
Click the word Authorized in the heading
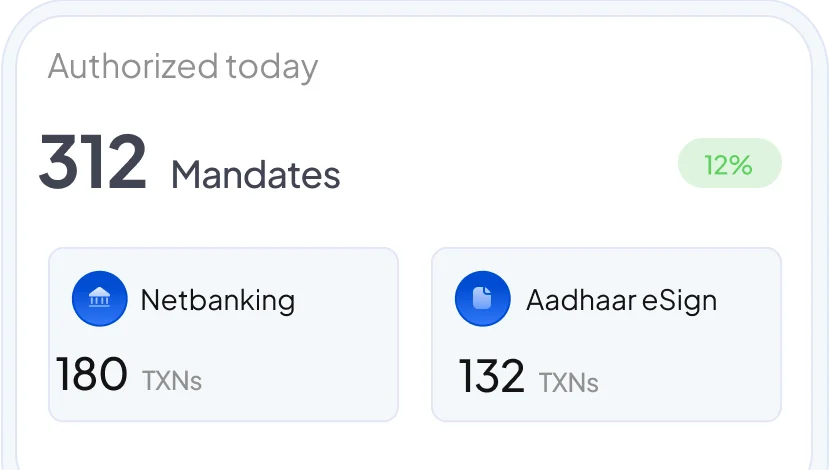tap(132, 67)
